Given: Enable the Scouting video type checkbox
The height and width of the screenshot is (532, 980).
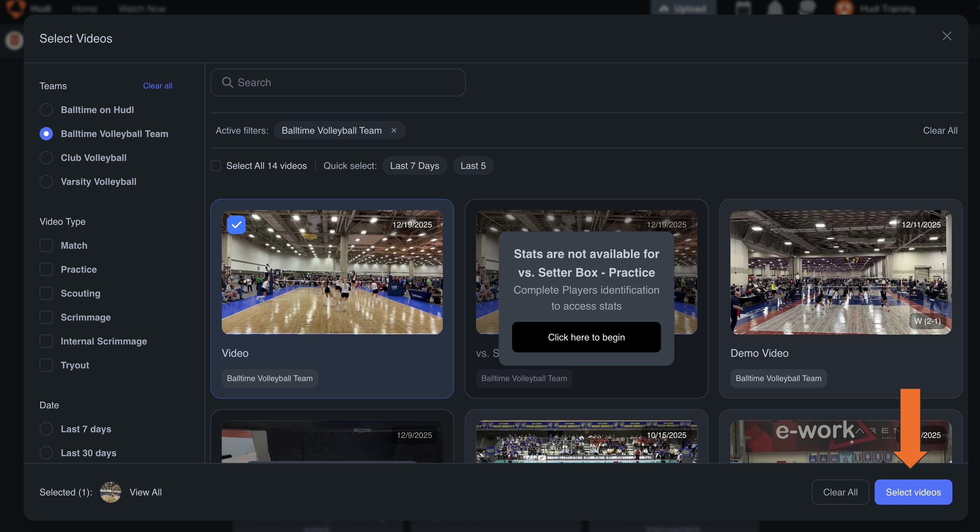Looking at the screenshot, I should 46,293.
